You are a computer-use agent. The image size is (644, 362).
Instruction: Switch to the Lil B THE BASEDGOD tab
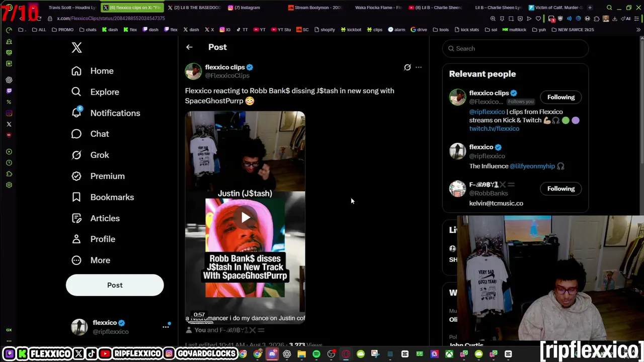click(193, 8)
